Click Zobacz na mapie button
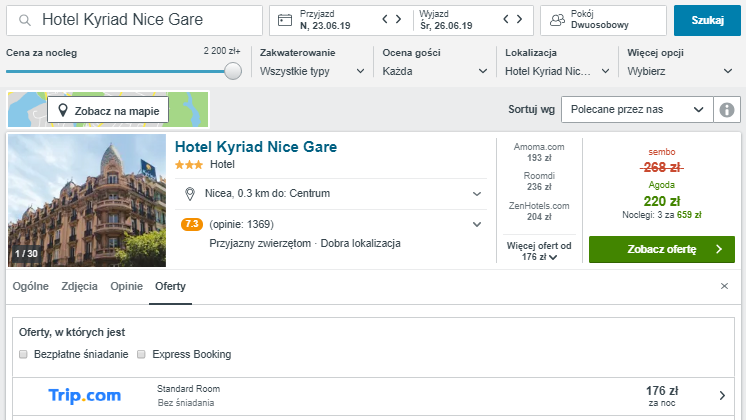The width and height of the screenshot is (746, 420). [108, 111]
